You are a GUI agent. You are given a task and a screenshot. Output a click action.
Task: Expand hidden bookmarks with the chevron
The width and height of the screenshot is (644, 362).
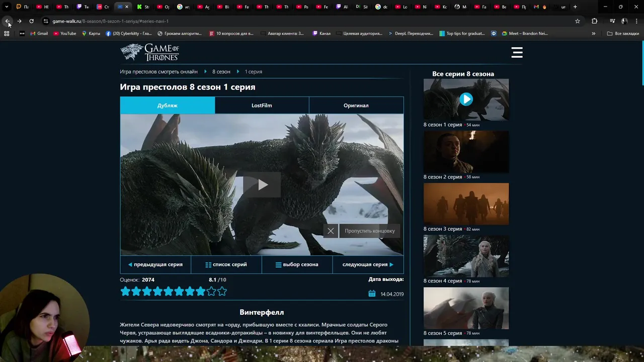click(x=594, y=34)
